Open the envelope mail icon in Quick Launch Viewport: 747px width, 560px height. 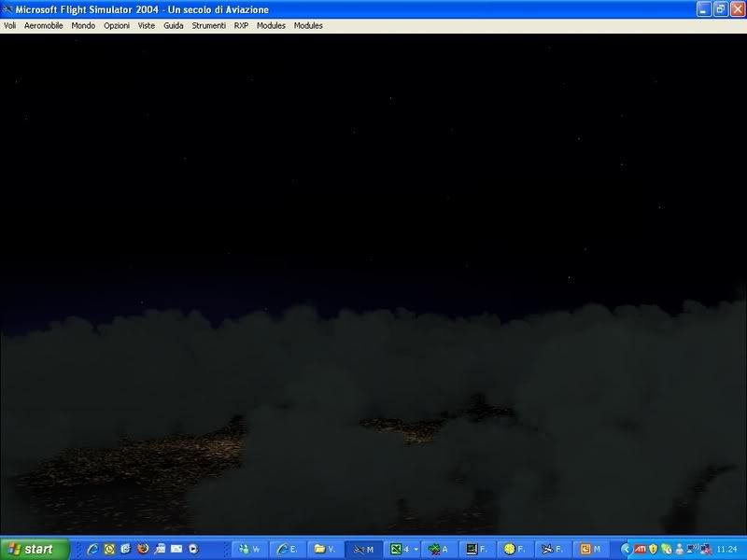tap(176, 549)
